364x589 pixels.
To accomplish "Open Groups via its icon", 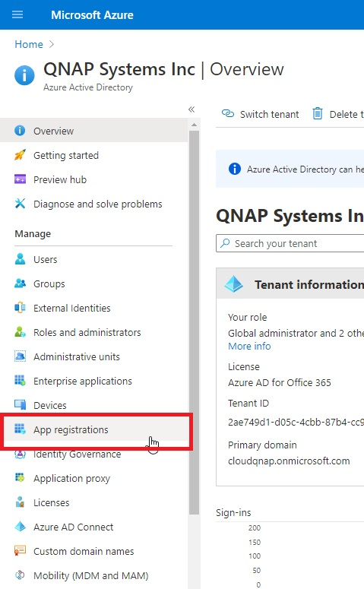I will coord(20,283).
